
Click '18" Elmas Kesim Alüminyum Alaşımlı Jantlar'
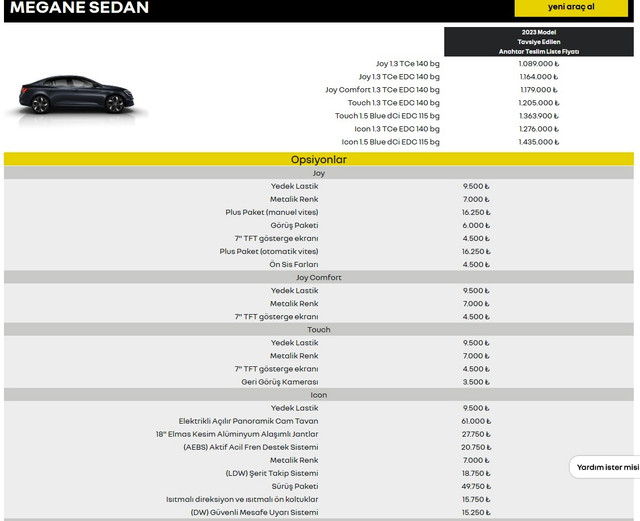(x=237, y=434)
